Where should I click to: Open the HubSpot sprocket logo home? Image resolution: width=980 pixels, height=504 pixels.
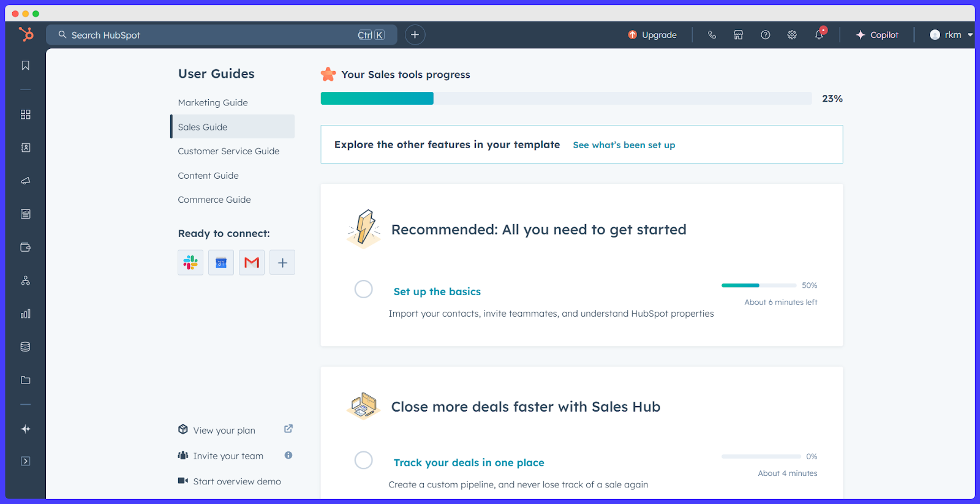(26, 34)
